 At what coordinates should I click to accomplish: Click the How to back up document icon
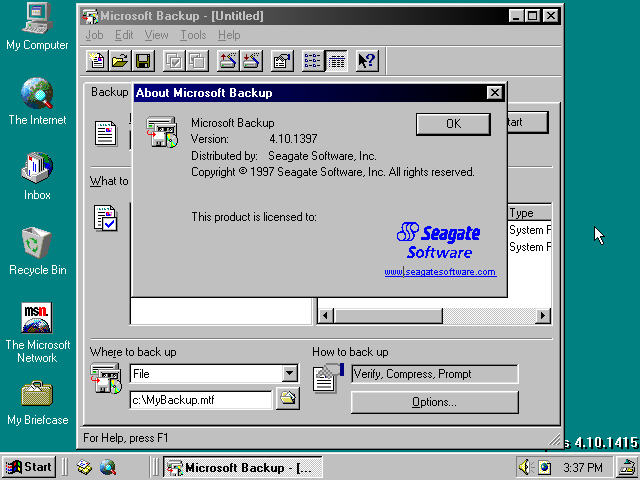329,378
